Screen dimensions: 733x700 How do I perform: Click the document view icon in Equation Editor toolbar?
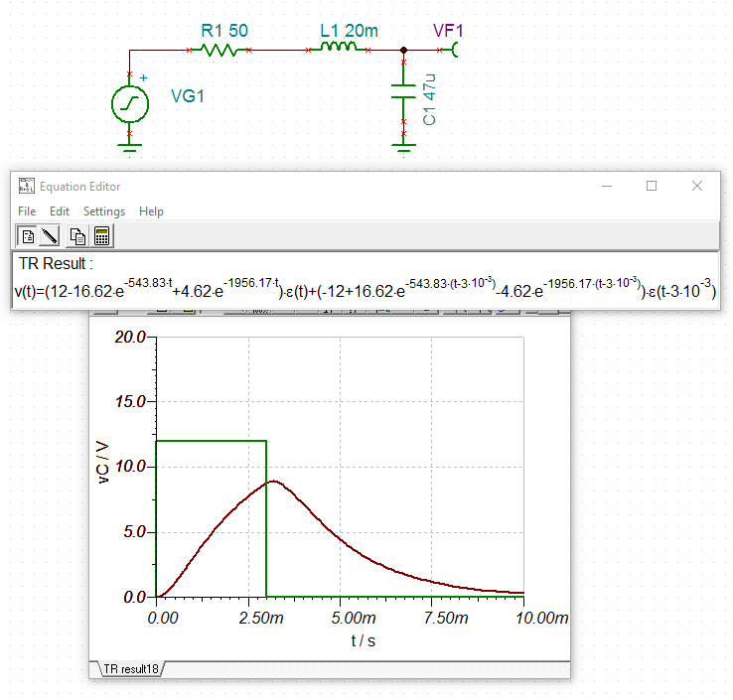point(27,236)
